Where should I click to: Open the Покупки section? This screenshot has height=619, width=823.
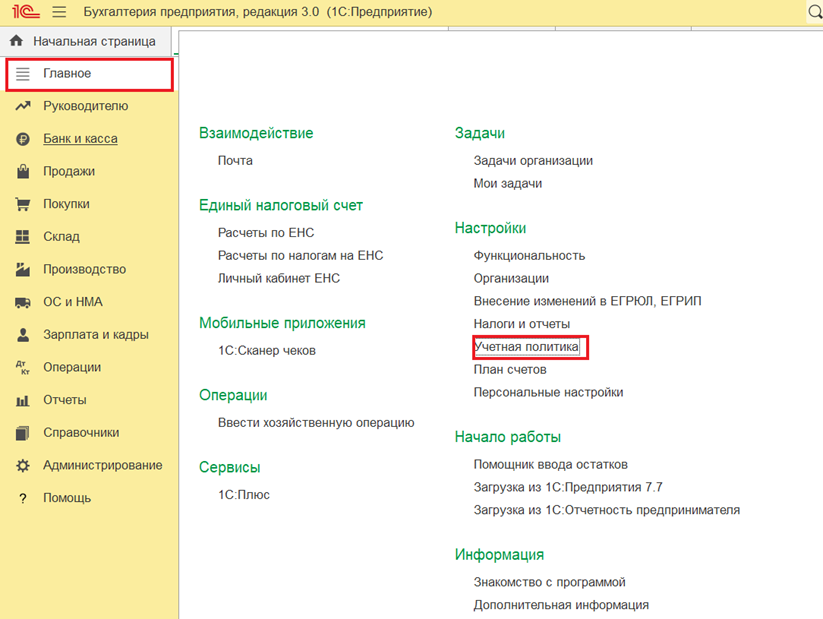[x=66, y=204]
